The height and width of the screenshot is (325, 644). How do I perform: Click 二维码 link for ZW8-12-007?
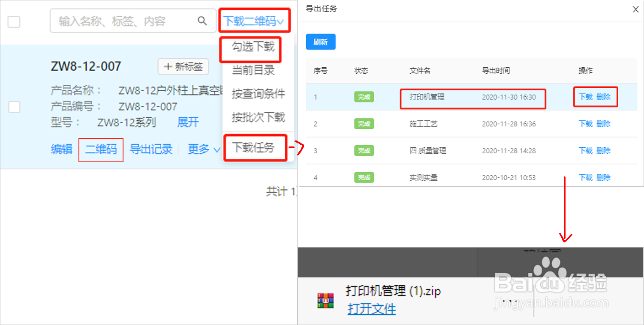tap(101, 149)
